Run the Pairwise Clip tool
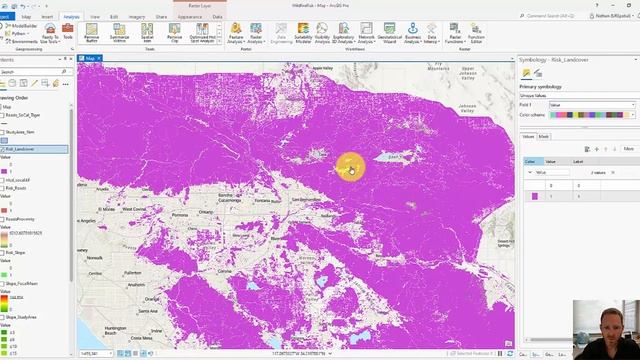The height and width of the screenshot is (360, 640). point(175,33)
